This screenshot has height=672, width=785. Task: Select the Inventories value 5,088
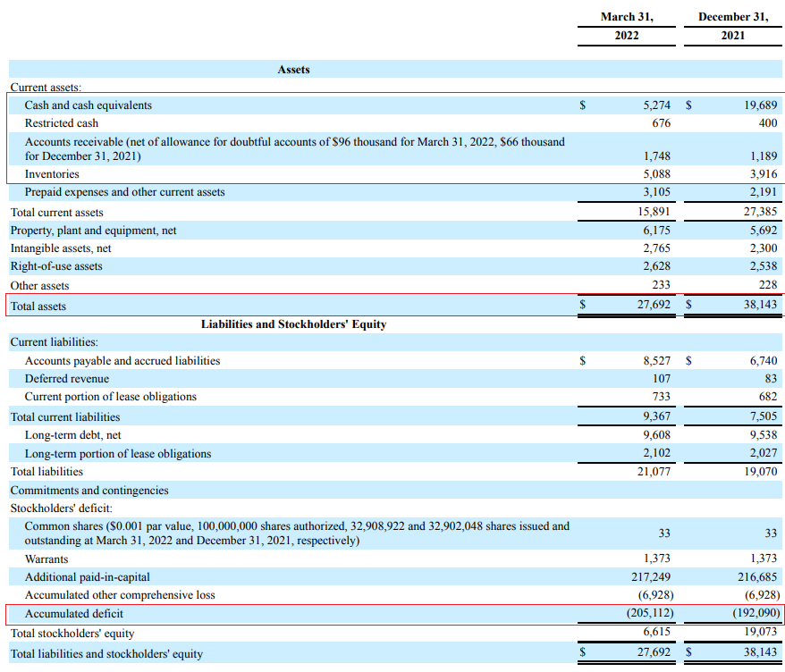click(x=656, y=174)
